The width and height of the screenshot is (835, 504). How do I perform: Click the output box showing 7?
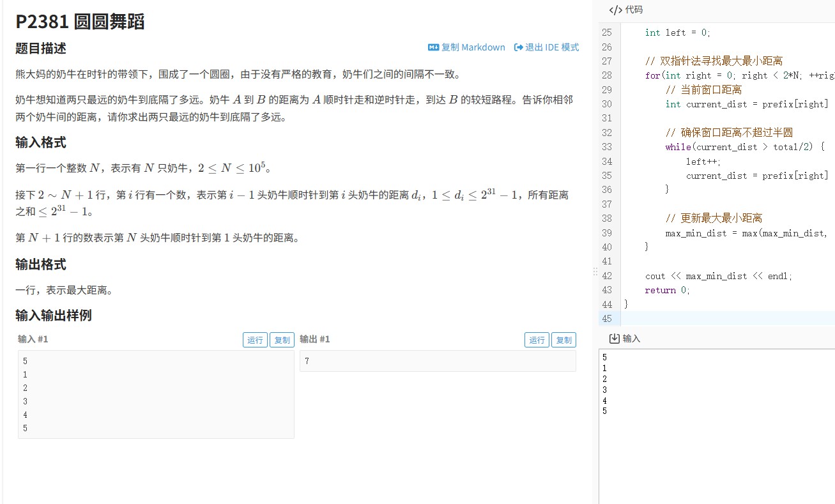click(438, 361)
